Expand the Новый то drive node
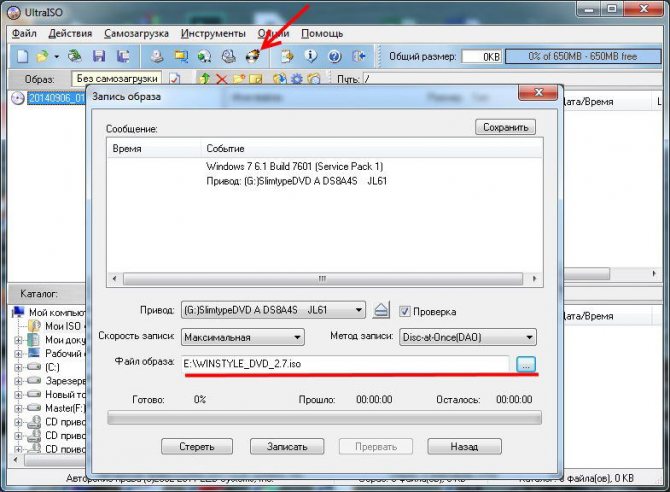Screen dimensions: 670x492 (18, 395)
